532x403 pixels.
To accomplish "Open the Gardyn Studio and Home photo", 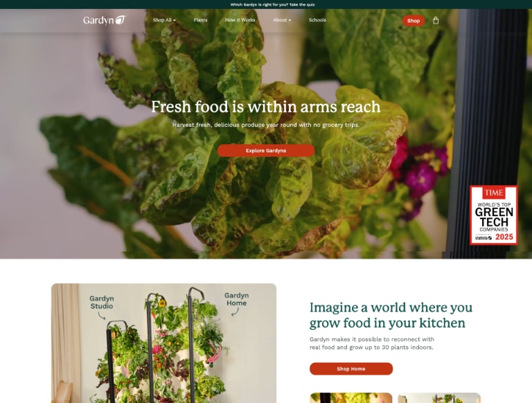I will (x=164, y=343).
